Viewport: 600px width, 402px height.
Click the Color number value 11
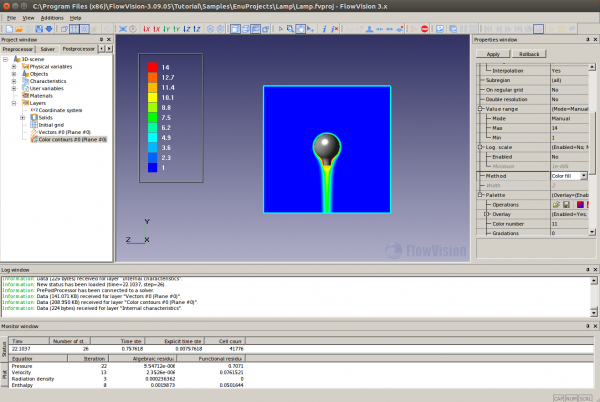pyautogui.click(x=569, y=224)
